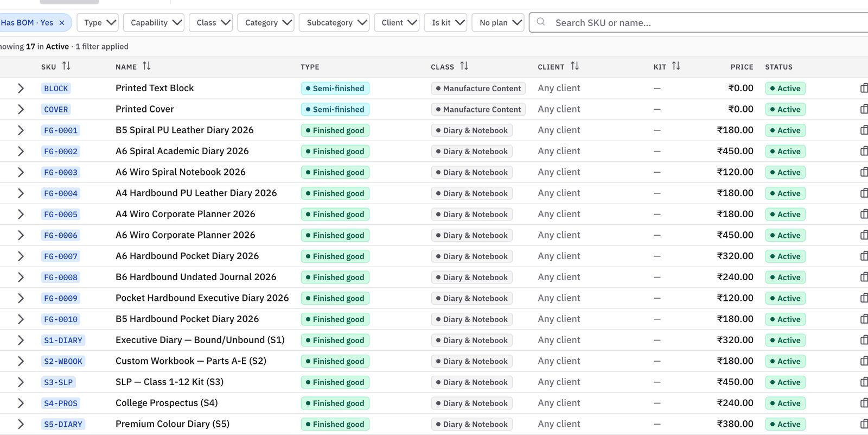The width and height of the screenshot is (868, 435).
Task: Expand the FG-0002 row details
Action: pyautogui.click(x=21, y=151)
